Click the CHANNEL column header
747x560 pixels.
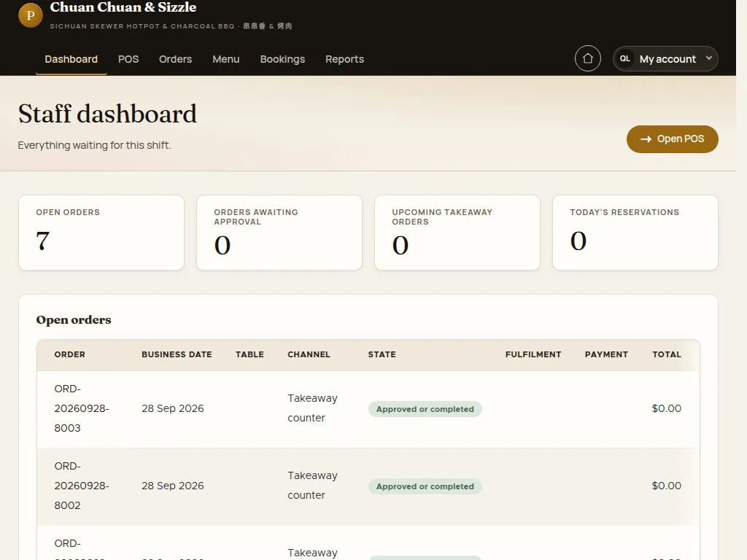pos(309,354)
